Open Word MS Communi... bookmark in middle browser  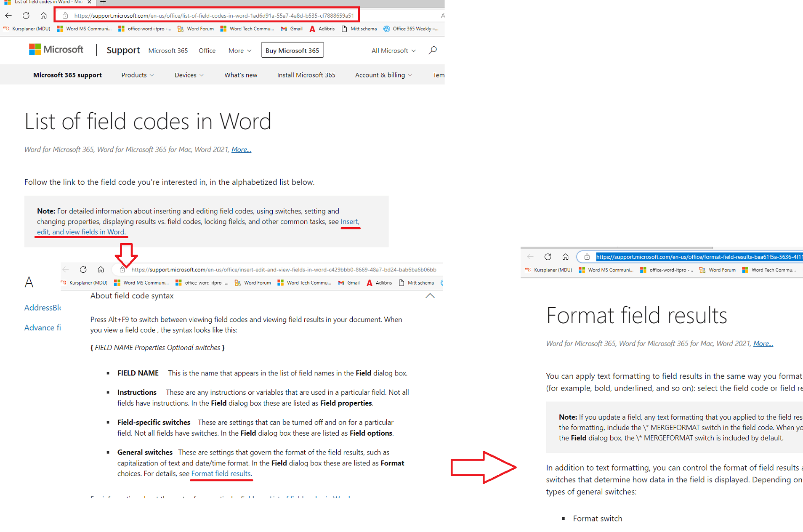click(141, 283)
